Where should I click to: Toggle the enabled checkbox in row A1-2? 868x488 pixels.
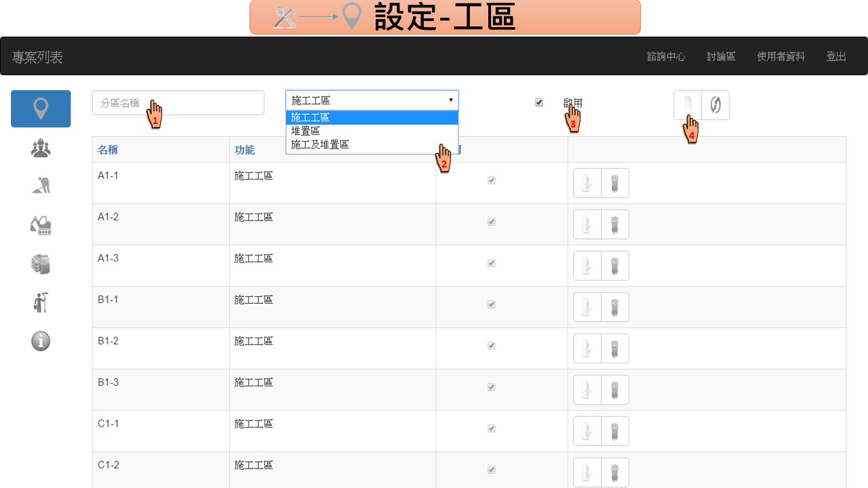(x=492, y=222)
